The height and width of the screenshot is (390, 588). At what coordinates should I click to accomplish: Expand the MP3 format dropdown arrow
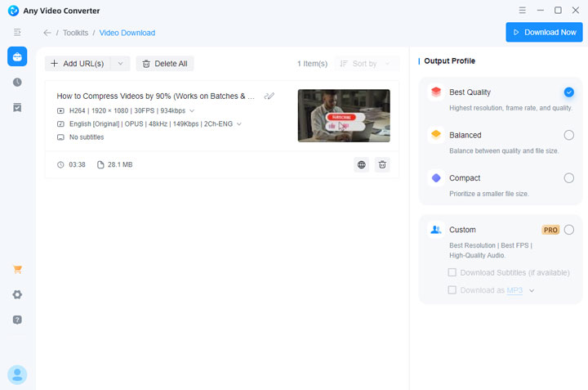pos(532,290)
